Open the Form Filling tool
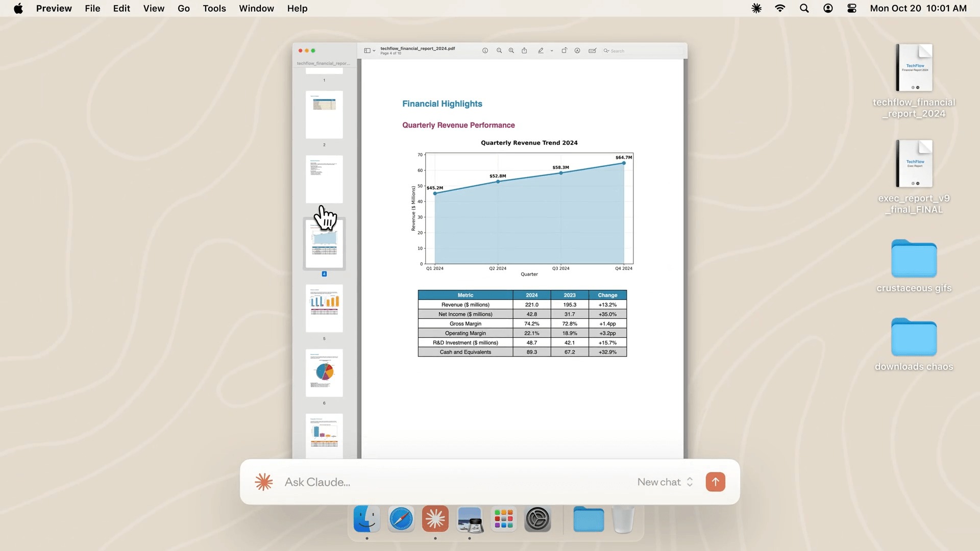Screen dimensions: 980x551 coord(592,51)
